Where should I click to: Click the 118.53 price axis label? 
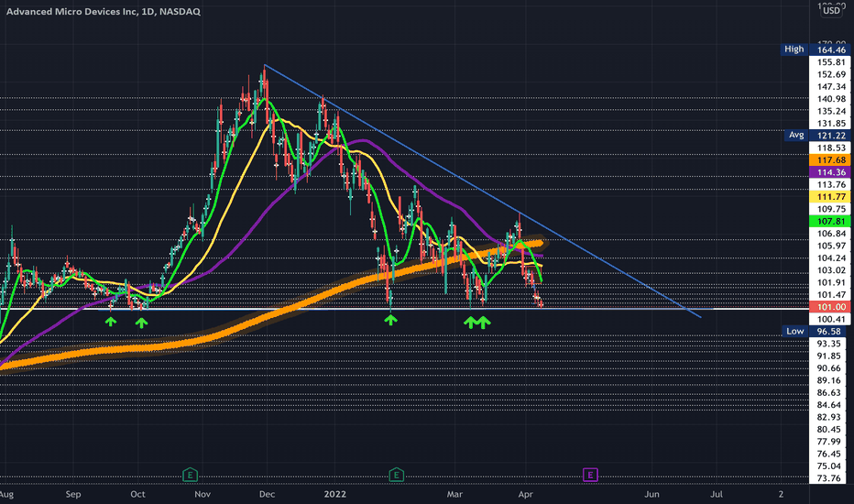(x=831, y=148)
